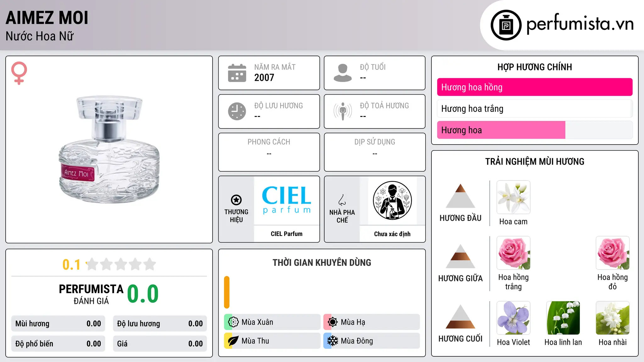The image size is (644, 362).
Task: Open the CIEL Parfum brand name link
Action: click(x=286, y=234)
